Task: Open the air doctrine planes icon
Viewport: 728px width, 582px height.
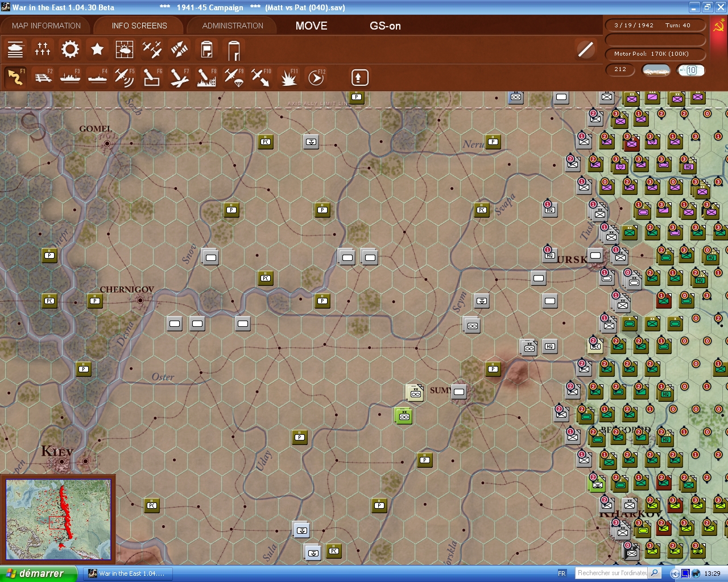Action: 152,49
